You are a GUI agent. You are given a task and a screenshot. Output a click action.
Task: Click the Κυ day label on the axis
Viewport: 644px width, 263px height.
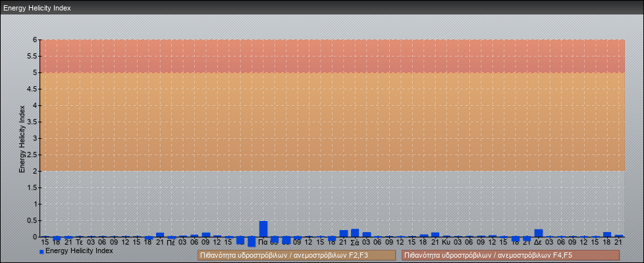coord(446,242)
